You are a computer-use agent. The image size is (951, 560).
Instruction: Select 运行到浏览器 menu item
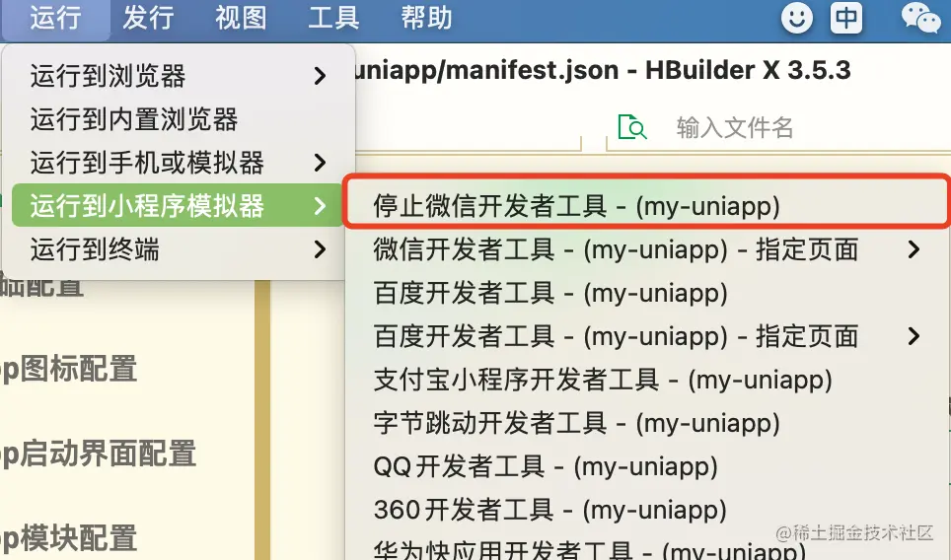(179, 76)
